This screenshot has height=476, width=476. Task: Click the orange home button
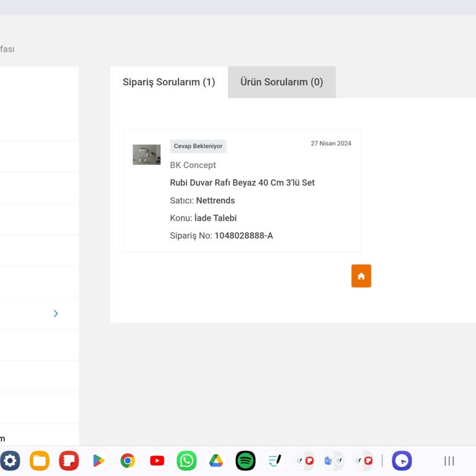pos(361,276)
